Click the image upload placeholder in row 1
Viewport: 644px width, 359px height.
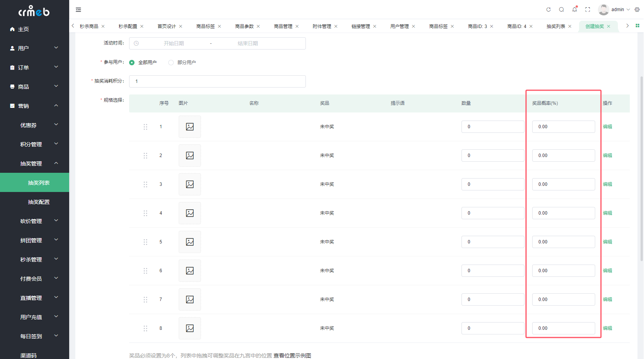pos(190,127)
